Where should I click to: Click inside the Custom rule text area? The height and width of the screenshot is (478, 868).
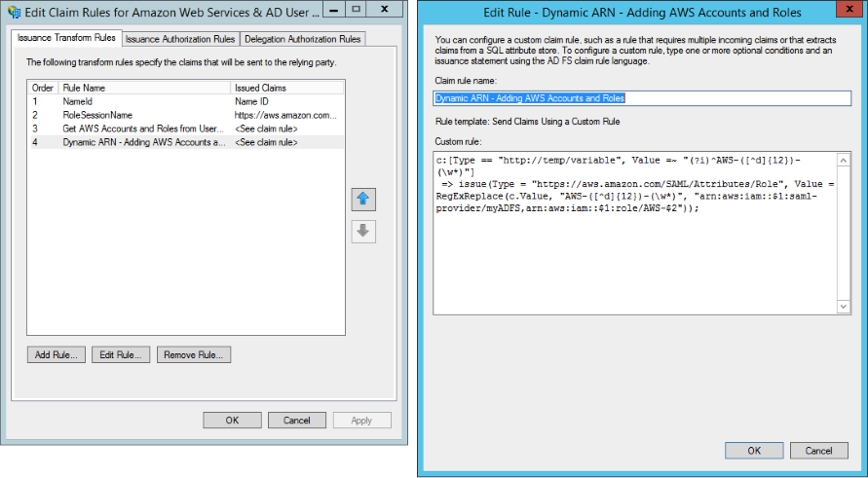pos(635,233)
